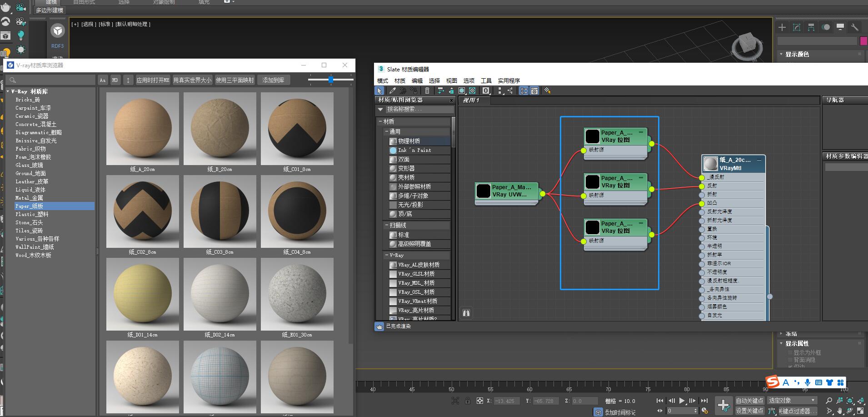Click the 关键点过滤器 button
This screenshot has width=868, height=417.
pos(798,411)
